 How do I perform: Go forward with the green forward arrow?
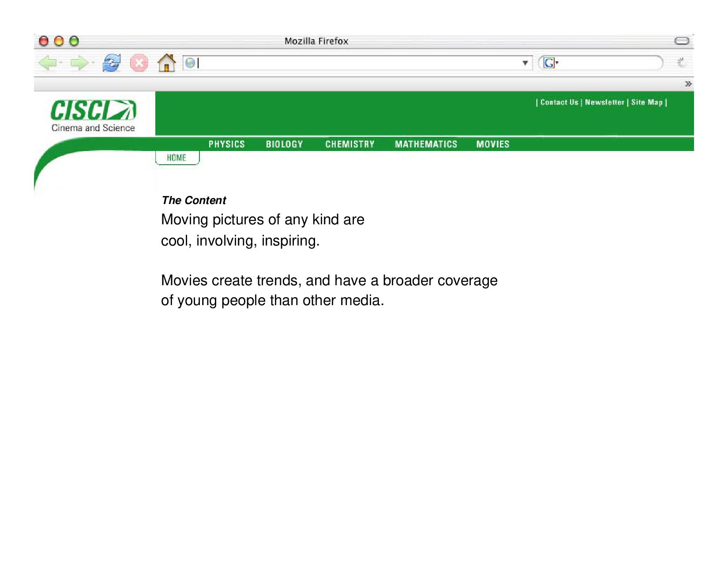click(79, 63)
